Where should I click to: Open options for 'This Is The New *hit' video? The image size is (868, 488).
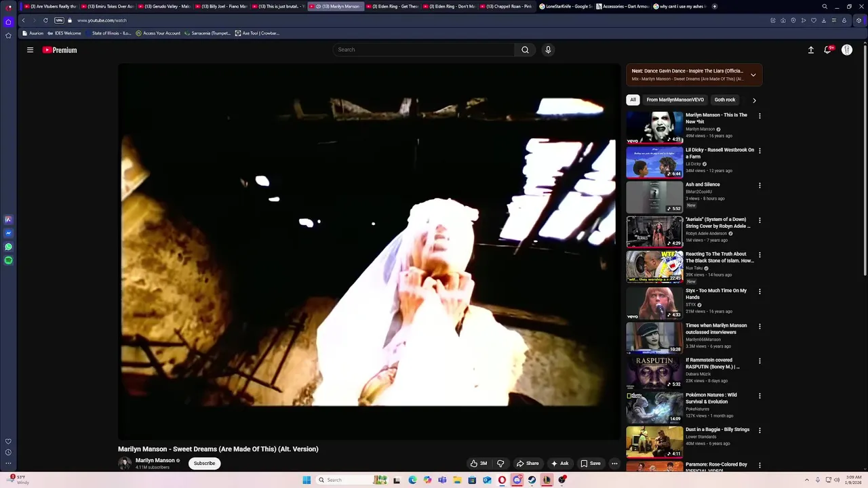click(759, 116)
